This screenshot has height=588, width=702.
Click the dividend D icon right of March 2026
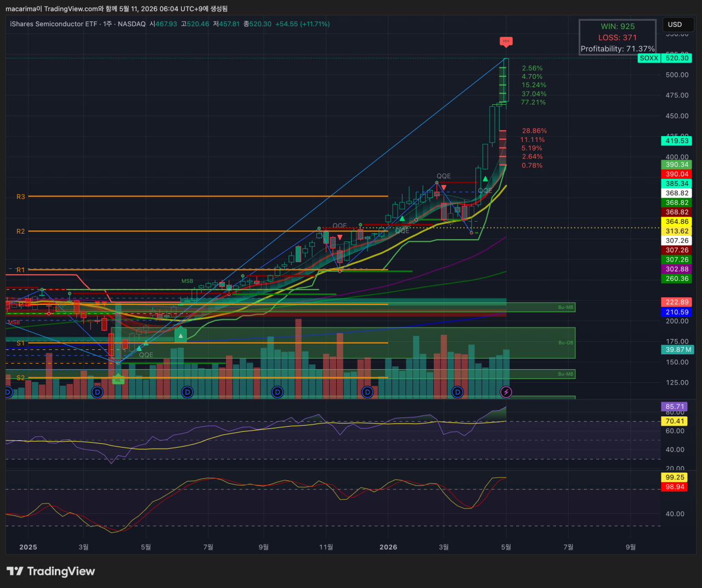pos(457,392)
